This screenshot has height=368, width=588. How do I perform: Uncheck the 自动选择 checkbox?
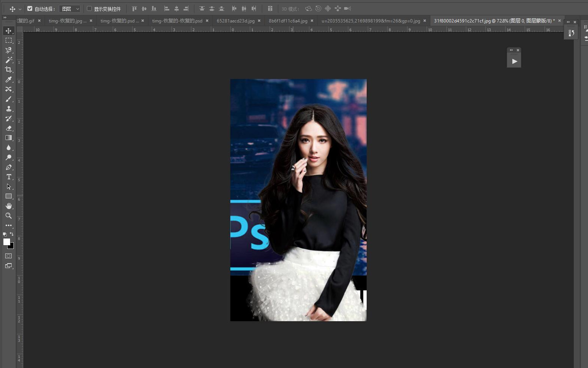(30, 9)
